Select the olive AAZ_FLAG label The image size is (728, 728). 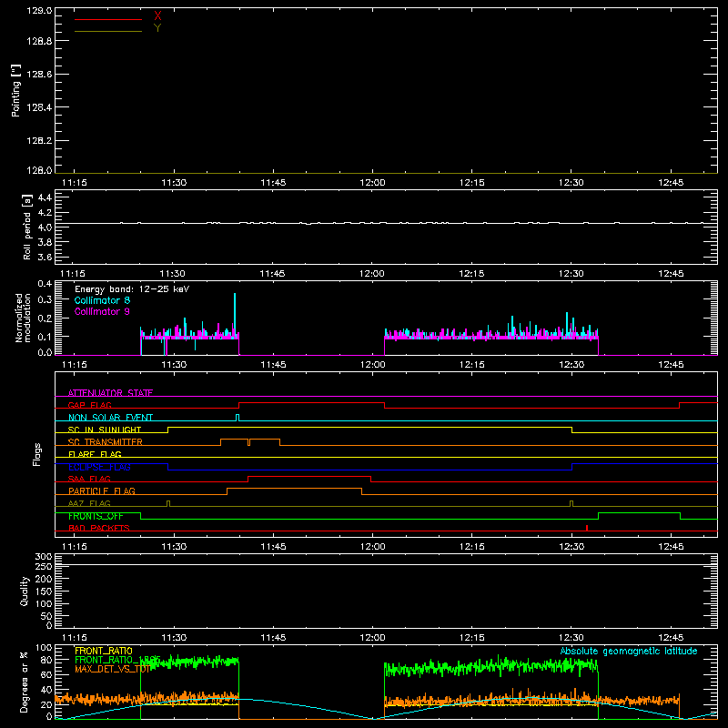coord(89,503)
